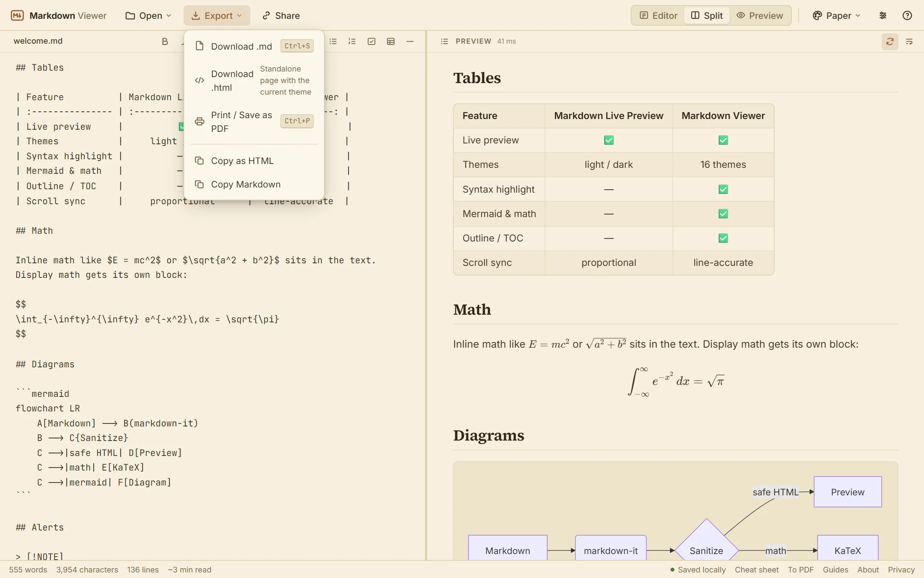The height and width of the screenshot is (578, 924).
Task: Insert a numbered list from the editor toolbar
Action: 352,41
